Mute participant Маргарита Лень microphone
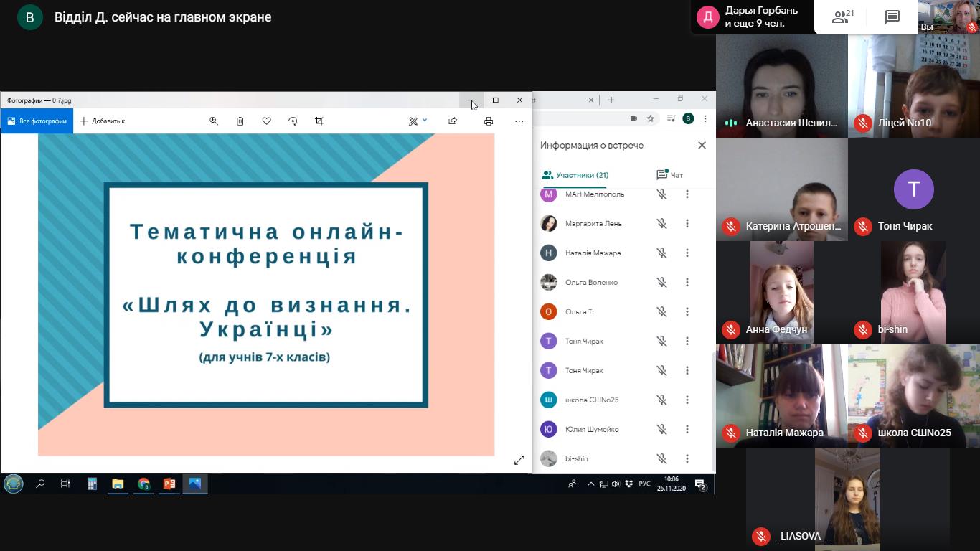This screenshot has width=980, height=551. point(661,223)
